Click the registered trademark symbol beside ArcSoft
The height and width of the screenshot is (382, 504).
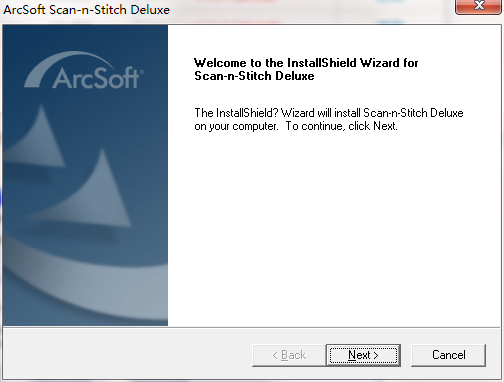142,72
